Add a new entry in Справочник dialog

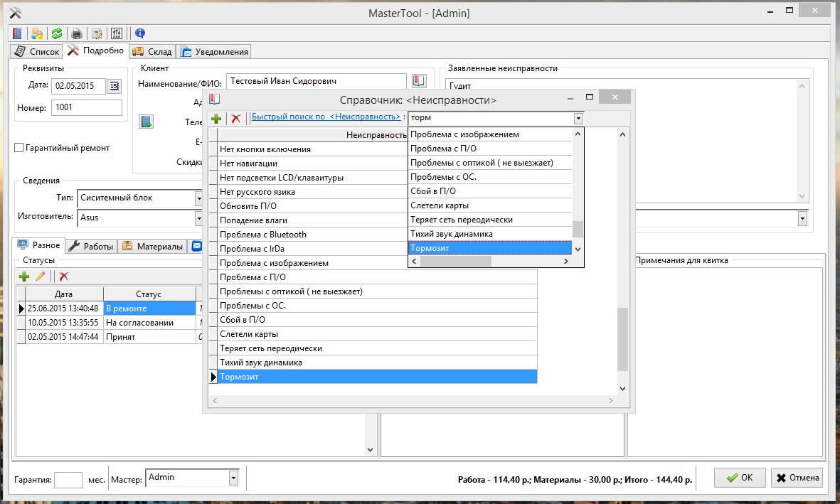click(216, 119)
